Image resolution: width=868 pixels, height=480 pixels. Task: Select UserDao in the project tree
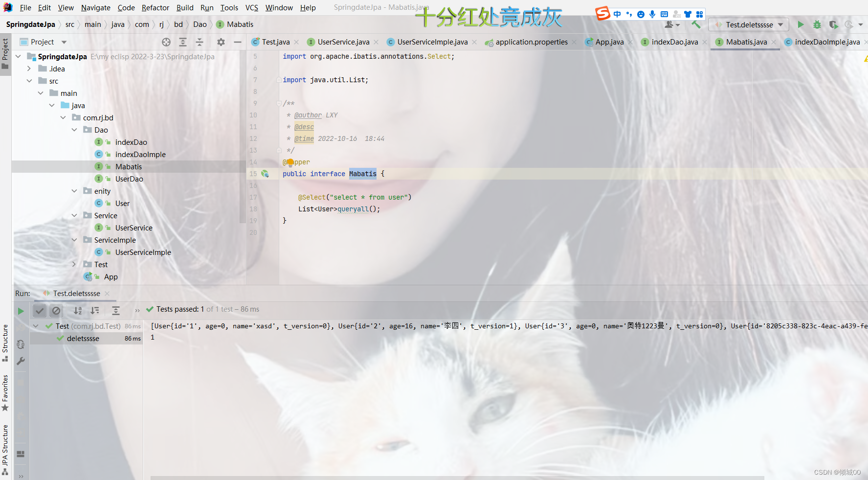[x=129, y=179]
